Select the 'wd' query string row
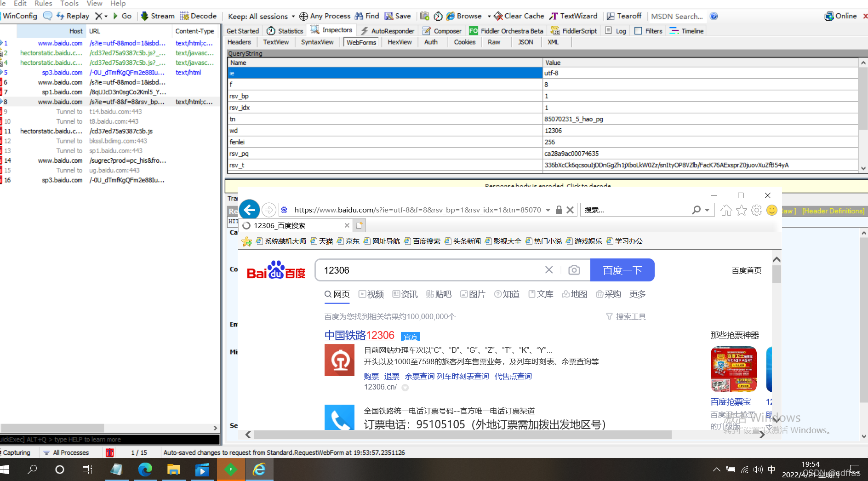The height and width of the screenshot is (481, 868). click(542, 131)
